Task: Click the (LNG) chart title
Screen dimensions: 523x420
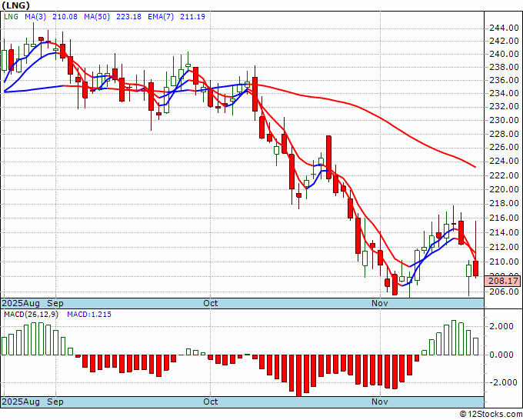Action: coord(15,5)
